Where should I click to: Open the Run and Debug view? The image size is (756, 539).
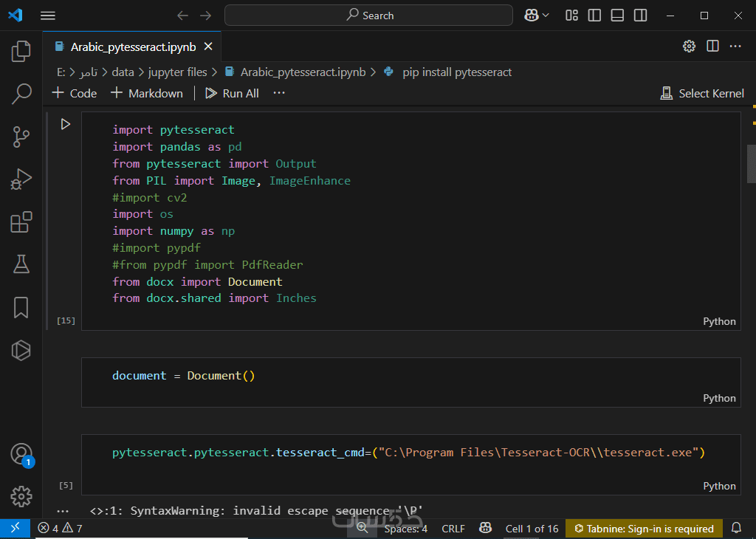pos(21,179)
